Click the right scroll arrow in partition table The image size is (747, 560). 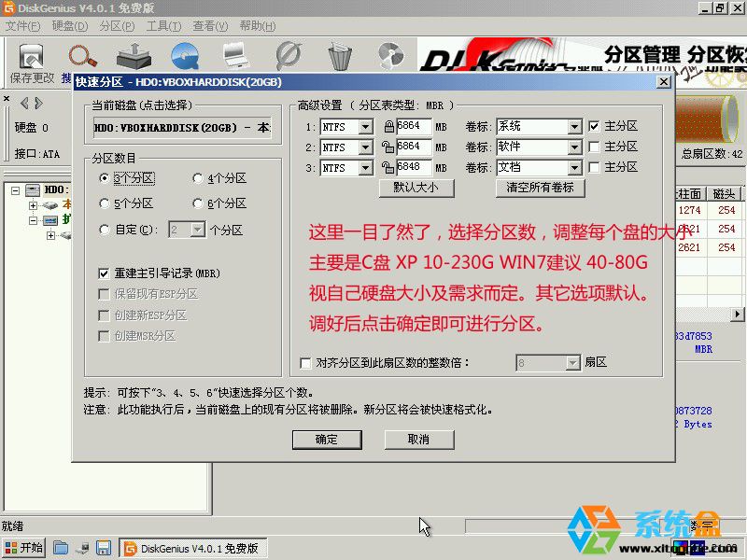pyautogui.click(x=738, y=315)
